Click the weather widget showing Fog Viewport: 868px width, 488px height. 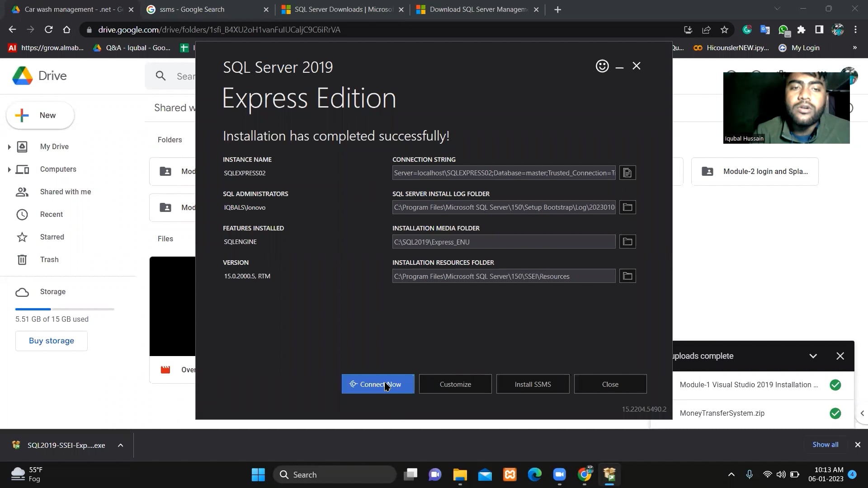coord(27,474)
